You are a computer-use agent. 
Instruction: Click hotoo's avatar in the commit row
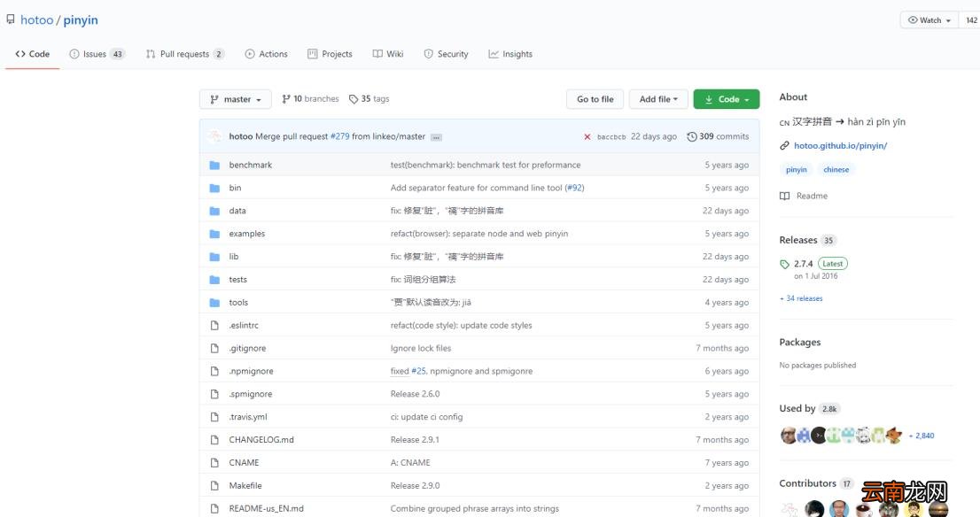[x=215, y=136]
